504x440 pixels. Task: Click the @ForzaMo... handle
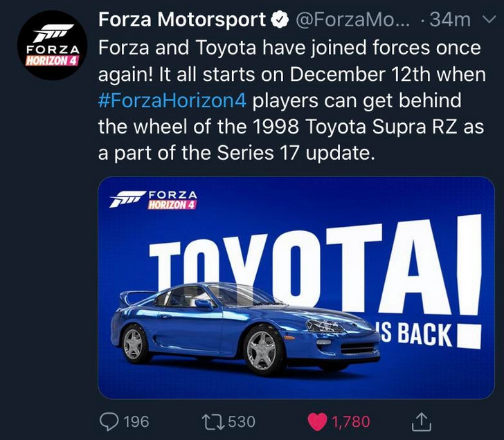coord(356,20)
